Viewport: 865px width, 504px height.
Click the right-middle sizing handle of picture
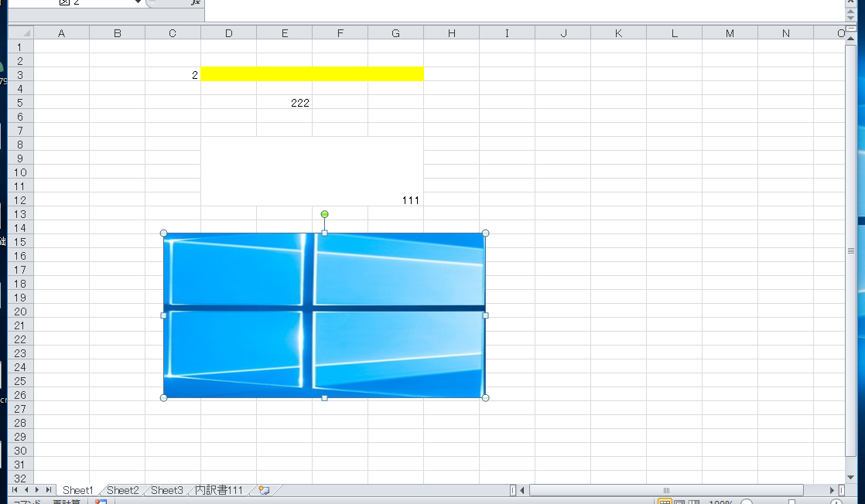[485, 315]
